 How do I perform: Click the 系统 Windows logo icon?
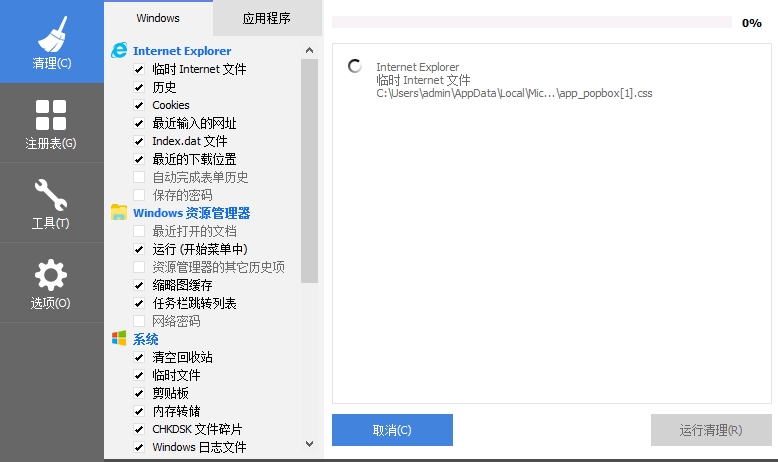[119, 339]
